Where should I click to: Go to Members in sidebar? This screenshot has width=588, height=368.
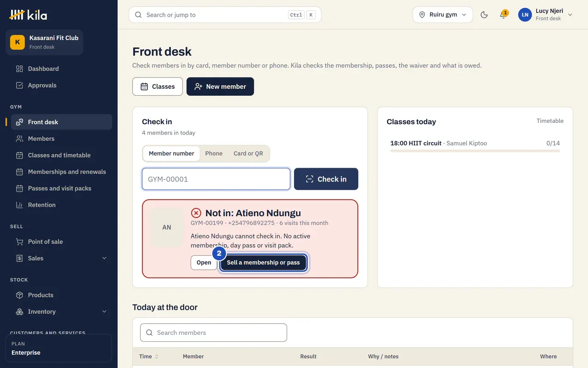pos(62,138)
